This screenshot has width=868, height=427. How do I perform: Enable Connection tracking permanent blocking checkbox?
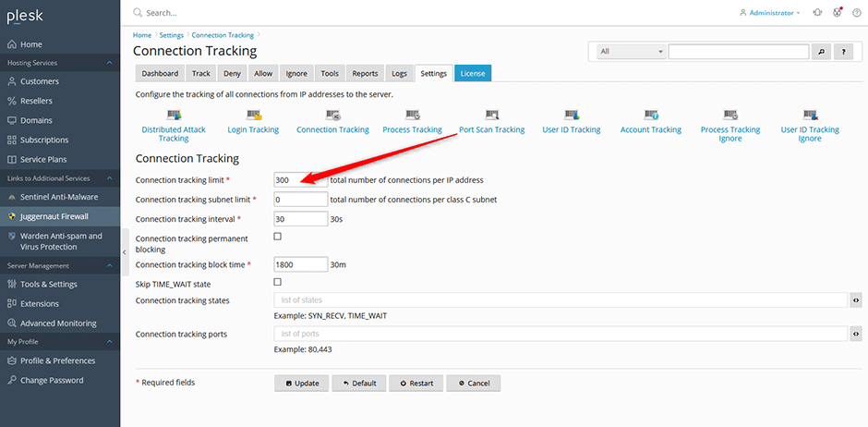pos(278,236)
